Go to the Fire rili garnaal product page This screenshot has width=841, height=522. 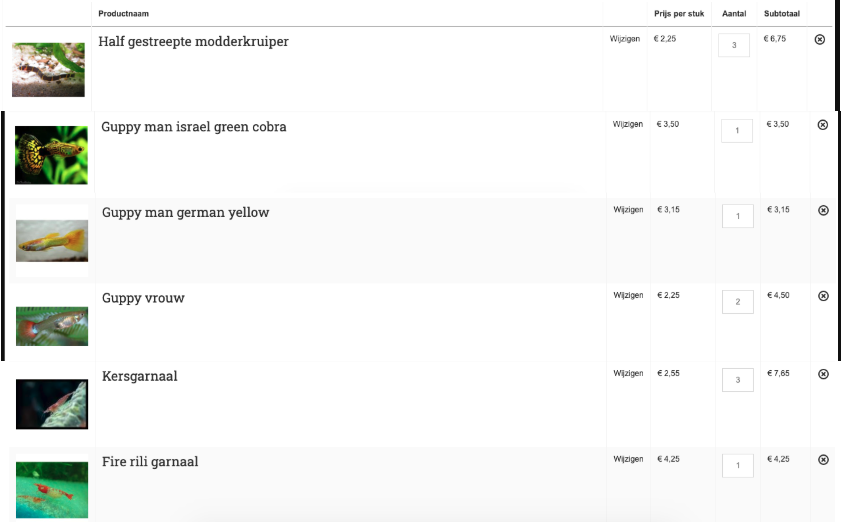[x=150, y=462]
